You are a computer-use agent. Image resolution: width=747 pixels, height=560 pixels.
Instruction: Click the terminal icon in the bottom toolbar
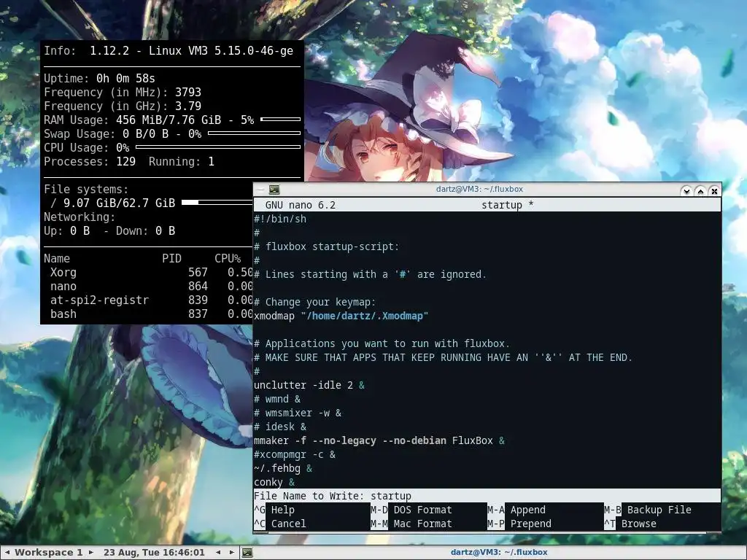pyautogui.click(x=247, y=553)
